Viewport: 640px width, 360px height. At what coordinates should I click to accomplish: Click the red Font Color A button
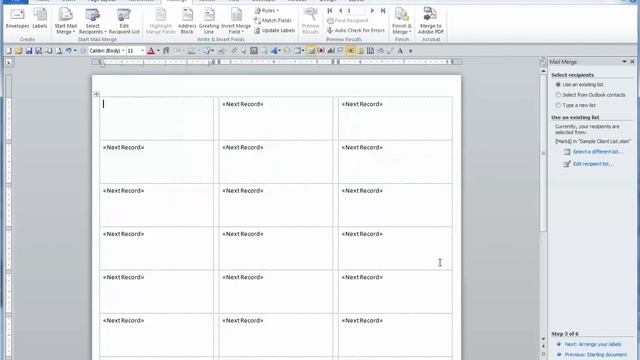click(x=151, y=51)
